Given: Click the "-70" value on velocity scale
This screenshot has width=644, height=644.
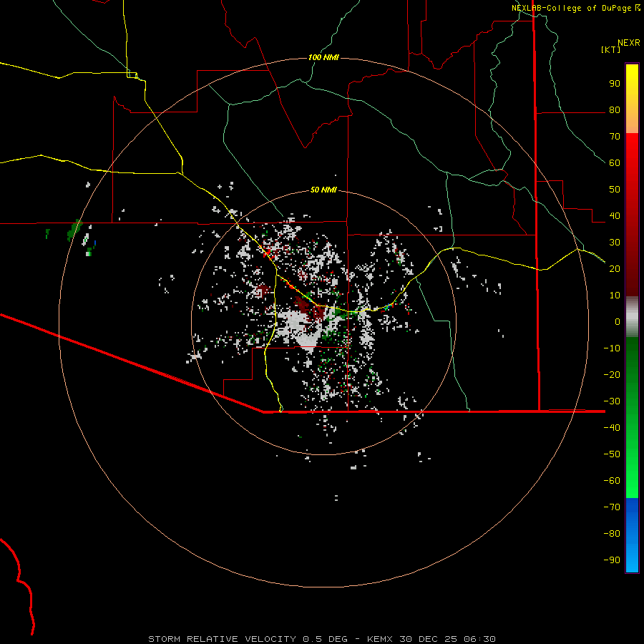Looking at the screenshot, I should [612, 507].
